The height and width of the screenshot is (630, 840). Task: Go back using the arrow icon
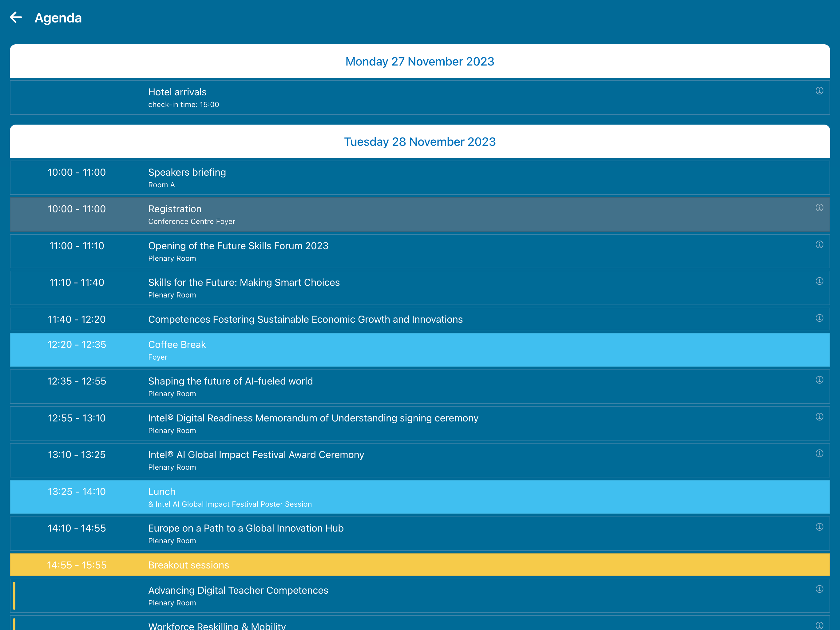pos(16,18)
